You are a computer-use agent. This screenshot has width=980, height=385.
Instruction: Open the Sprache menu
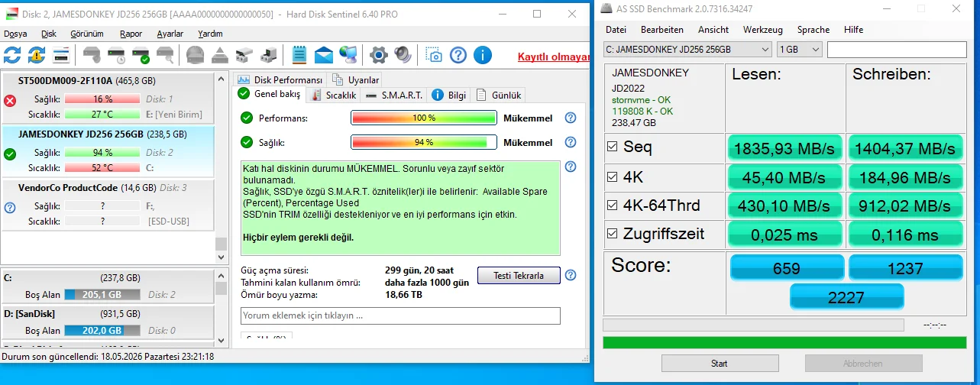click(x=813, y=30)
